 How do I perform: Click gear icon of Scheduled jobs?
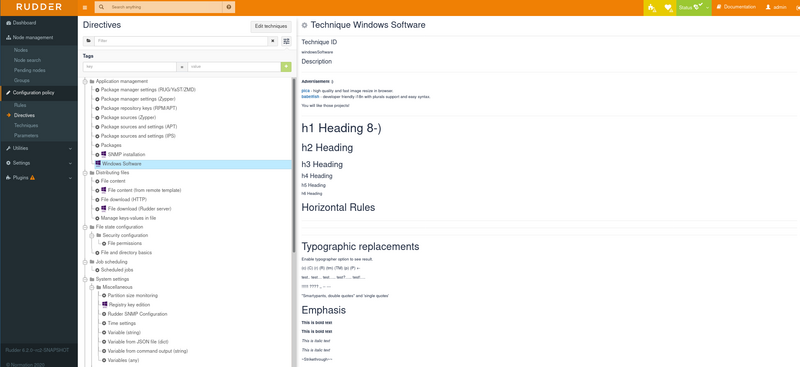point(97,270)
